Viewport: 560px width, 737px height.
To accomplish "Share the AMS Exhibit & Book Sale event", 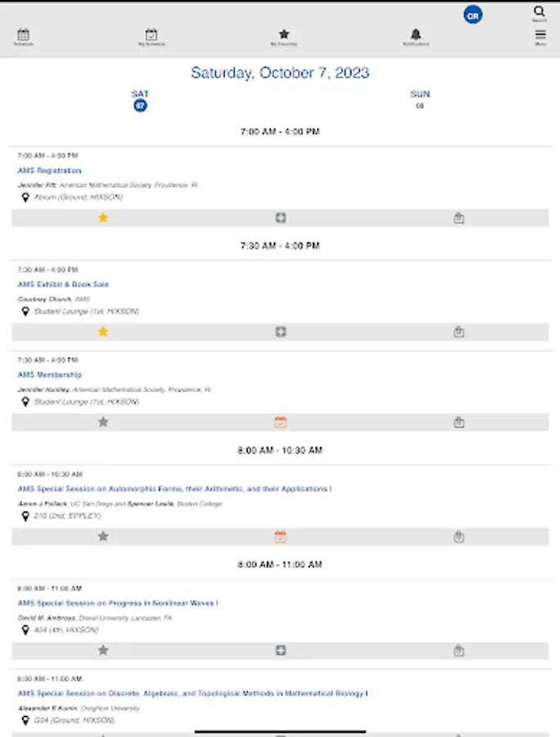I will pos(458,332).
